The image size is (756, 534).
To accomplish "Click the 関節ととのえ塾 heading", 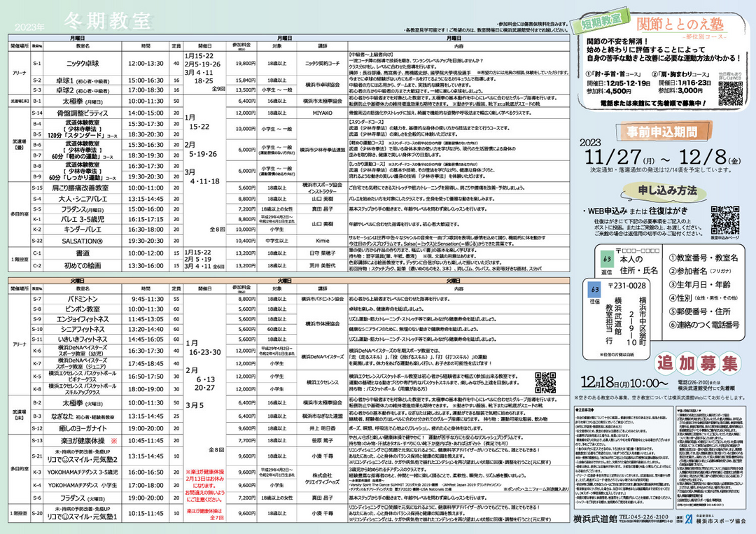I will [680, 24].
